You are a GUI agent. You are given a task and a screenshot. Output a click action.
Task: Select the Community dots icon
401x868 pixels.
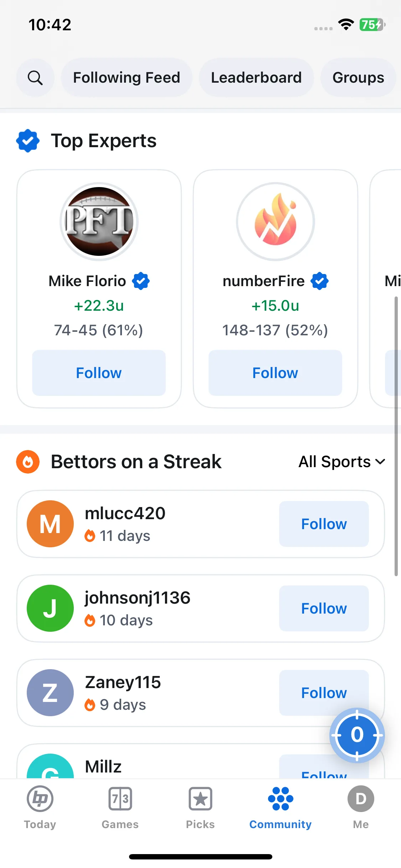point(281,799)
